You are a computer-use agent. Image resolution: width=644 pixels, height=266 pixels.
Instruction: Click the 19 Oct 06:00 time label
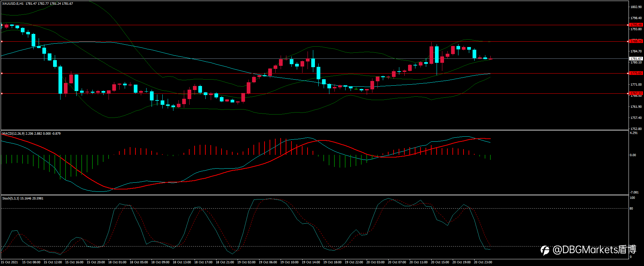(x=268, y=262)
